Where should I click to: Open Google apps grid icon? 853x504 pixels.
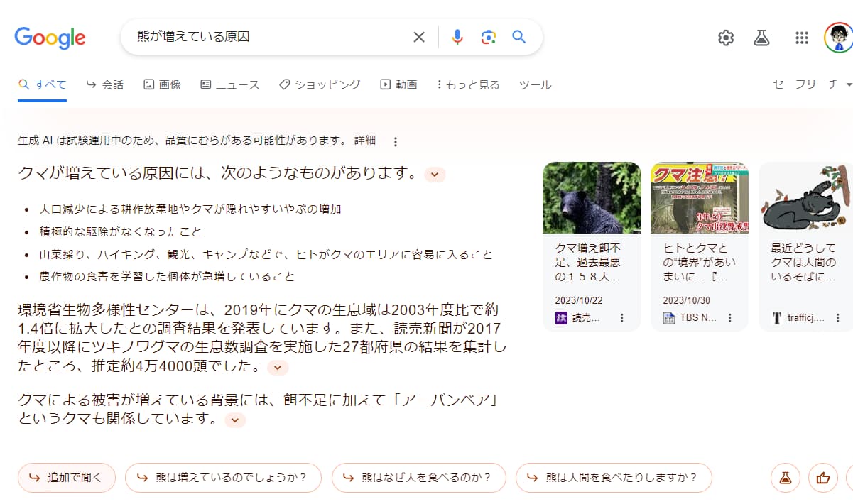coord(802,38)
